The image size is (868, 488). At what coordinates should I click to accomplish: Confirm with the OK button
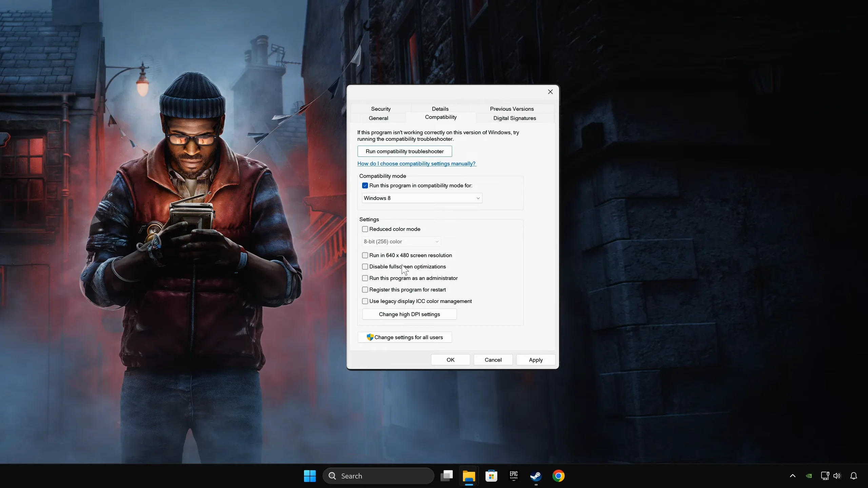450,360
